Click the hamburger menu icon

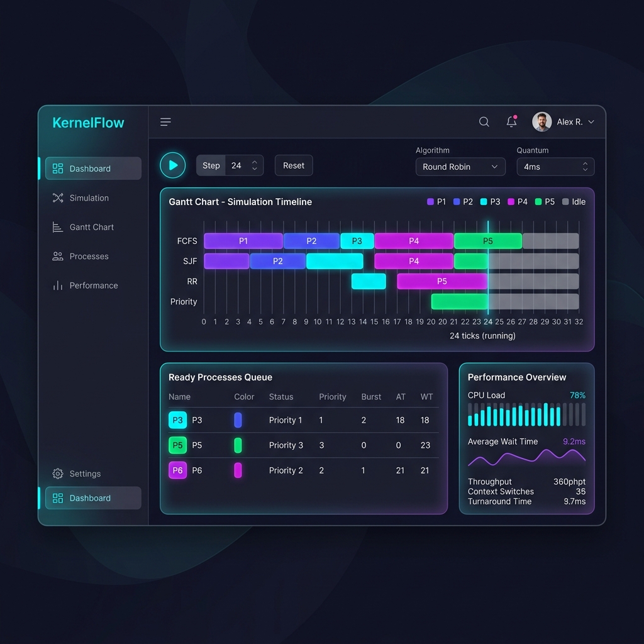point(165,122)
